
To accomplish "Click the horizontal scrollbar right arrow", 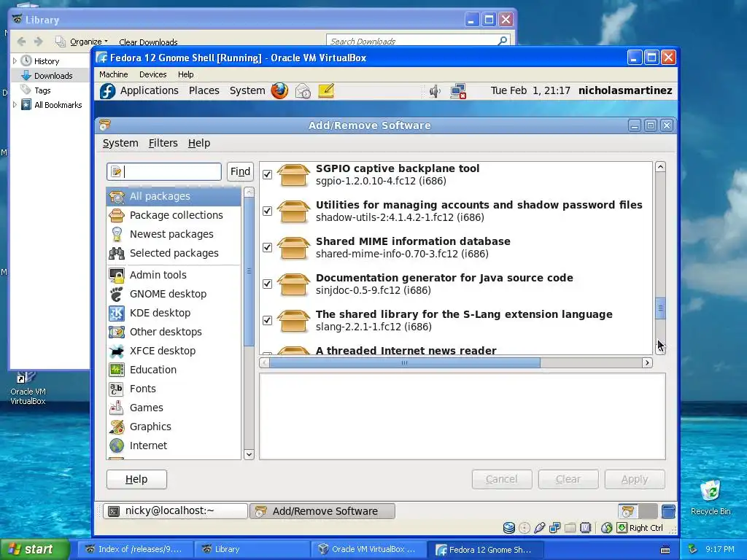I will pyautogui.click(x=647, y=363).
